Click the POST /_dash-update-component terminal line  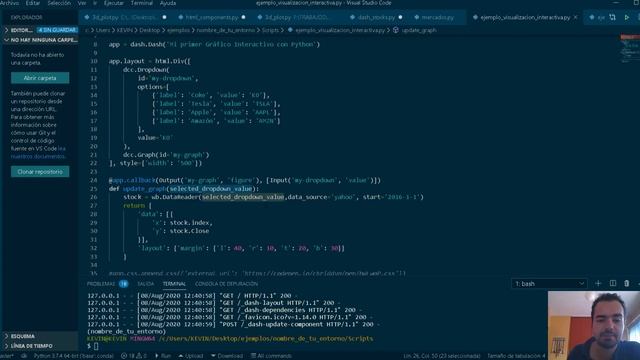coord(233,324)
